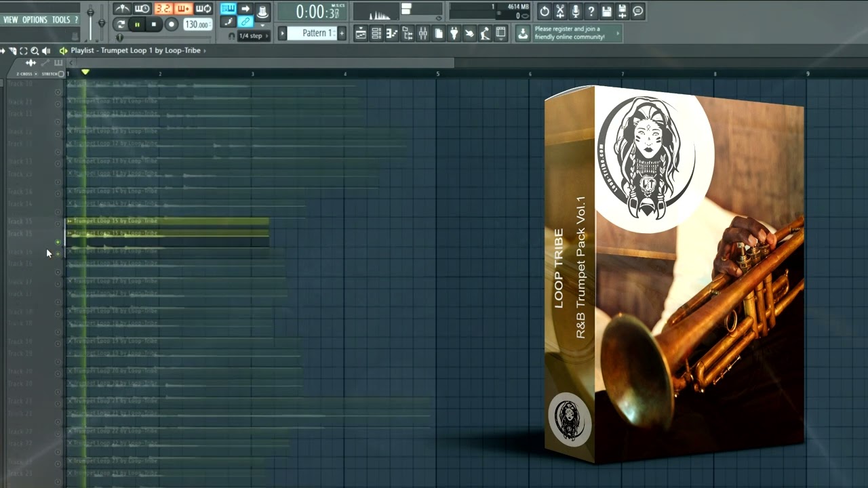Open the 1/4 step snap dropdown
868x488 pixels.
point(254,36)
